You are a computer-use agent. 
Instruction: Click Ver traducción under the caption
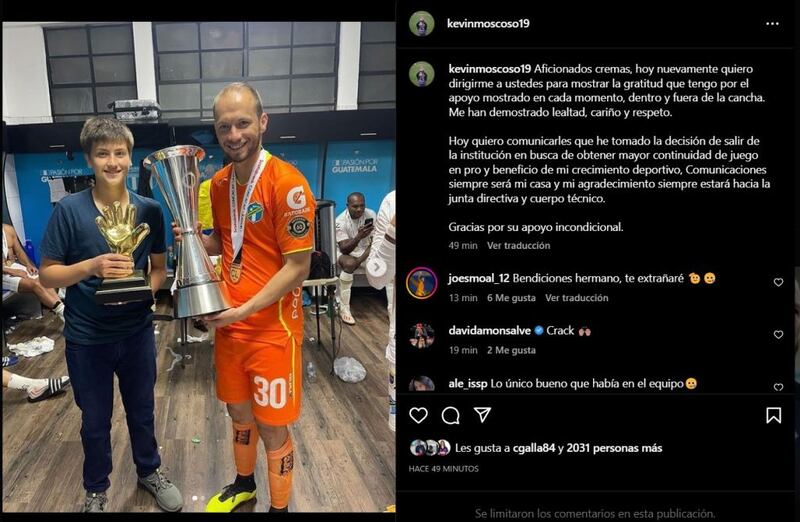tap(518, 245)
